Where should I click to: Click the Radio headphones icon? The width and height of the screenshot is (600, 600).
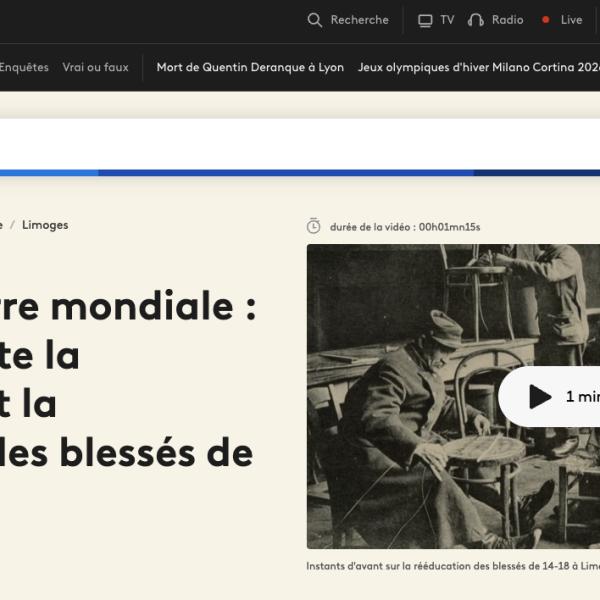476,20
